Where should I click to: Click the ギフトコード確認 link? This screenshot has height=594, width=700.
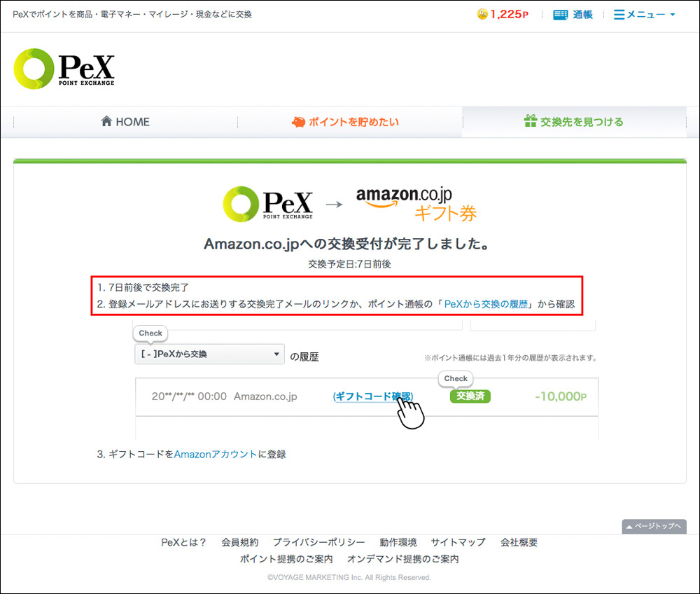point(373,396)
